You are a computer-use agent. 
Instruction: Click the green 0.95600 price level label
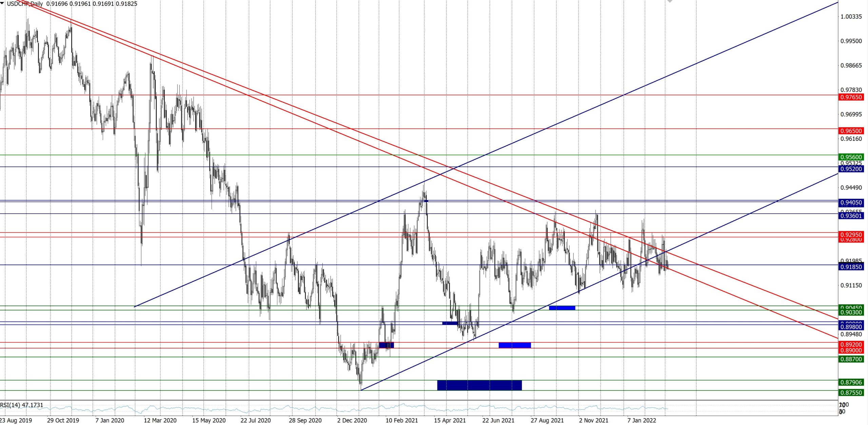[x=851, y=157]
